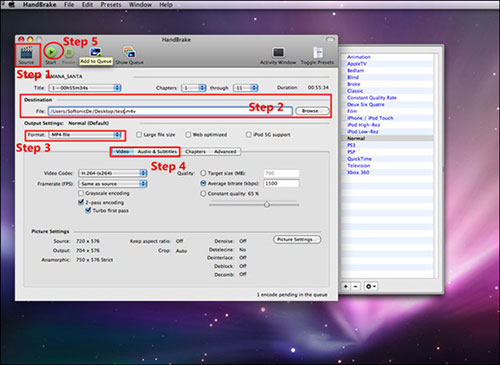
Task: Switch to the Advanced tab
Action: click(x=225, y=152)
